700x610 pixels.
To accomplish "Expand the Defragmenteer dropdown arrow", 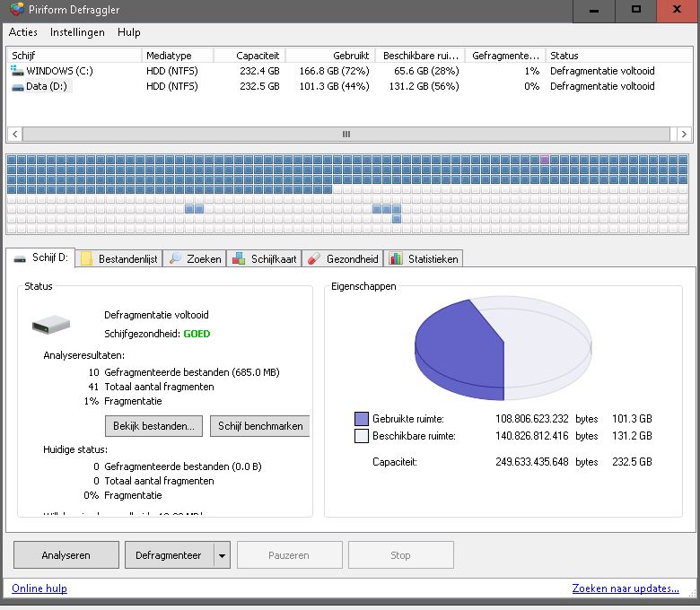I will click(x=222, y=555).
